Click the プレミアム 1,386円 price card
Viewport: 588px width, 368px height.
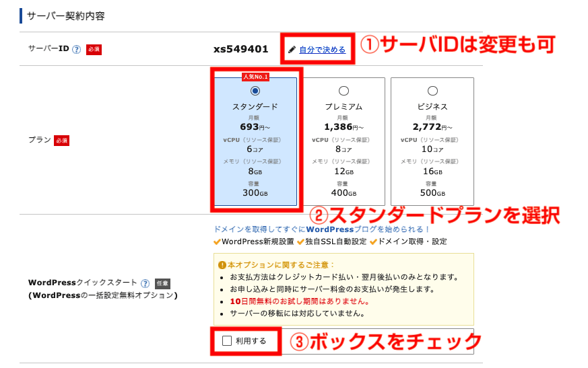344,141
